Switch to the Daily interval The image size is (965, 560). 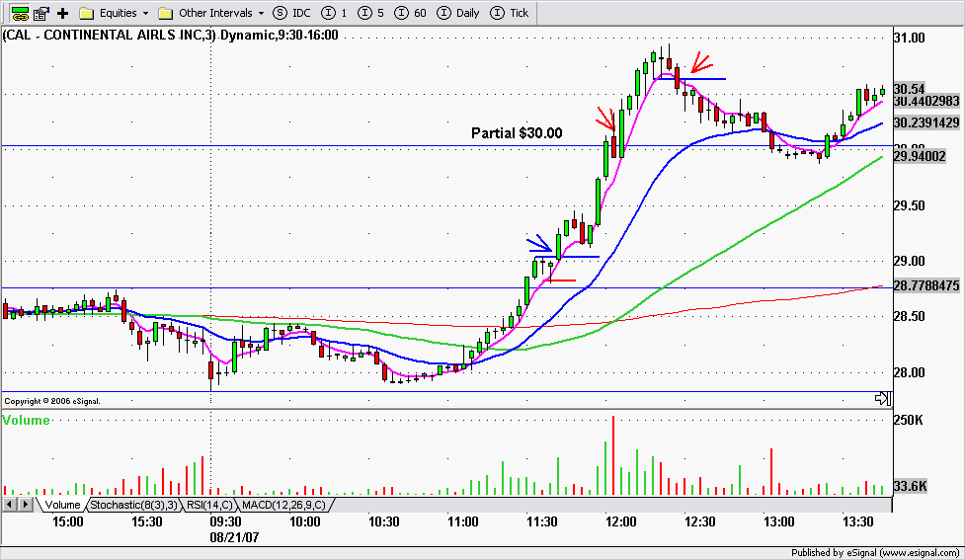click(x=458, y=13)
